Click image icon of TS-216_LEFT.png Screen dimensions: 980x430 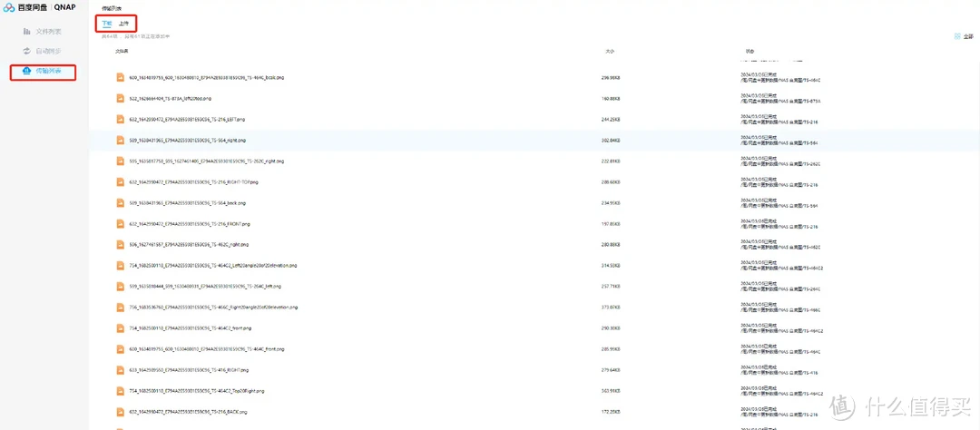coord(122,120)
